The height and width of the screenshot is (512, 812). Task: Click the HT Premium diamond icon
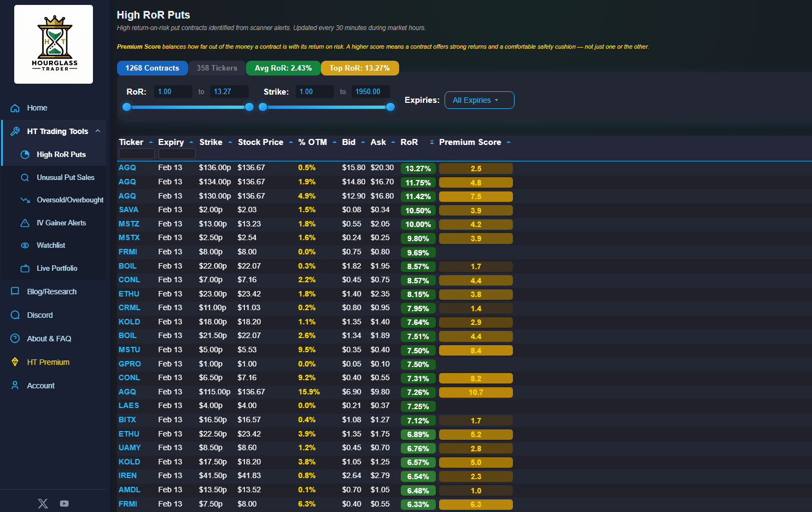tap(15, 362)
